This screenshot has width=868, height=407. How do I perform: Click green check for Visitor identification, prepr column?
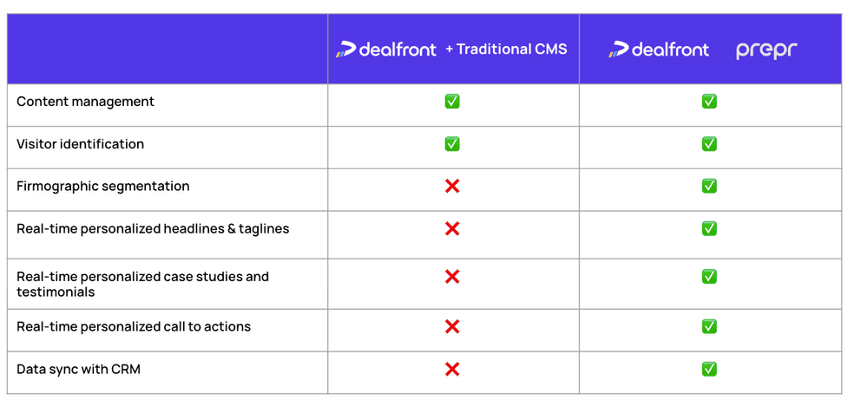pos(709,144)
